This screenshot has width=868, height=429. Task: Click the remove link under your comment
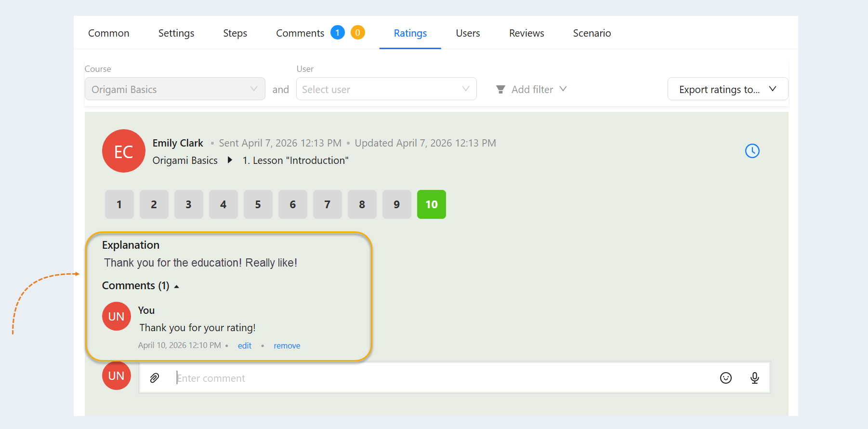click(287, 346)
